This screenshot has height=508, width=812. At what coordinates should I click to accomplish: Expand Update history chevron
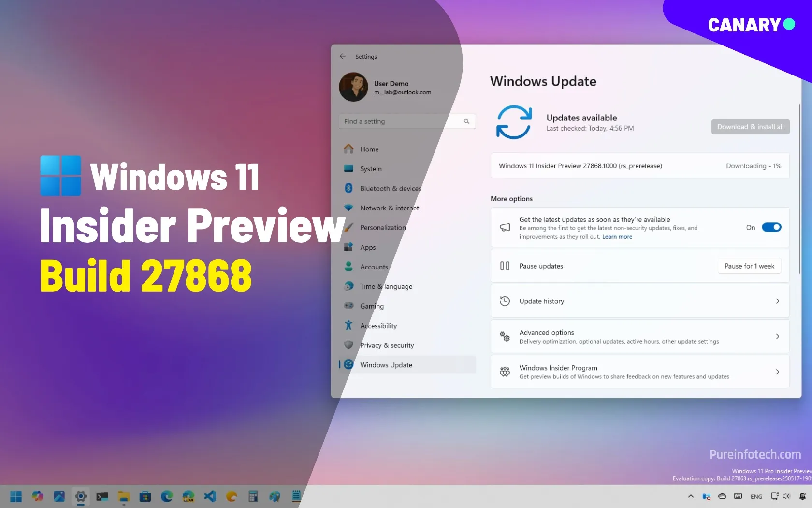point(778,301)
